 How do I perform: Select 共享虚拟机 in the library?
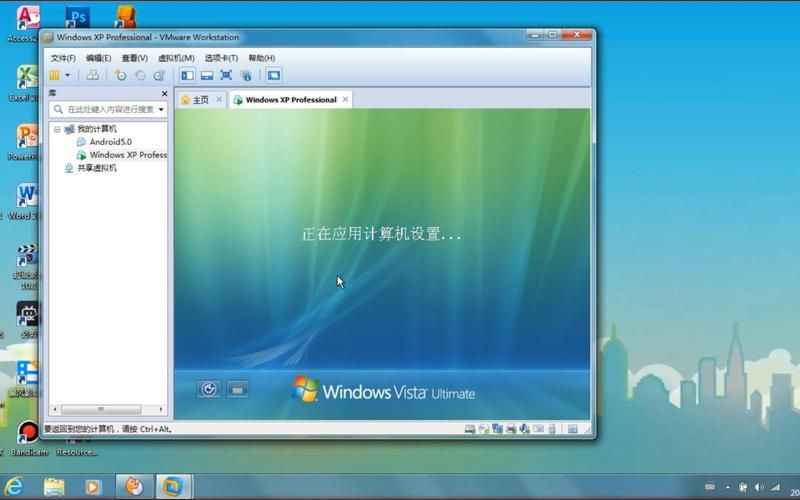[97, 168]
